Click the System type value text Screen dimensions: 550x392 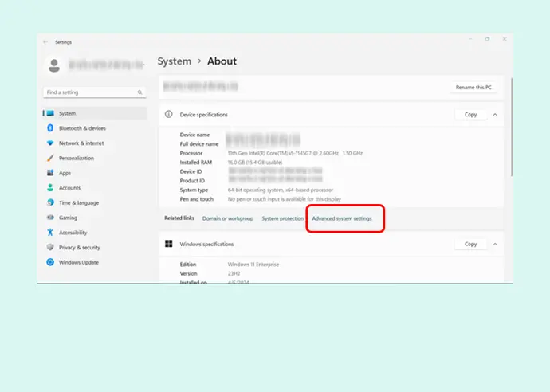tap(281, 190)
